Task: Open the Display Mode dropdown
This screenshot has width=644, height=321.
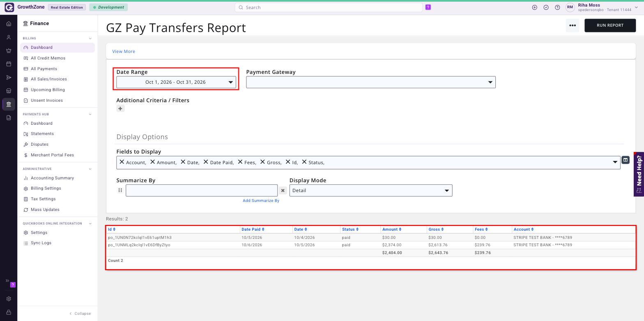Action: (x=371, y=190)
